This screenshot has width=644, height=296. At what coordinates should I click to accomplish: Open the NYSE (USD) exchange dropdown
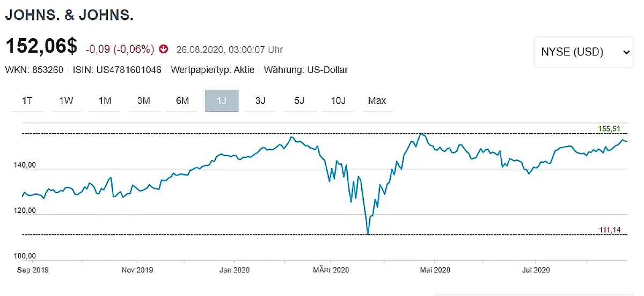pos(583,52)
